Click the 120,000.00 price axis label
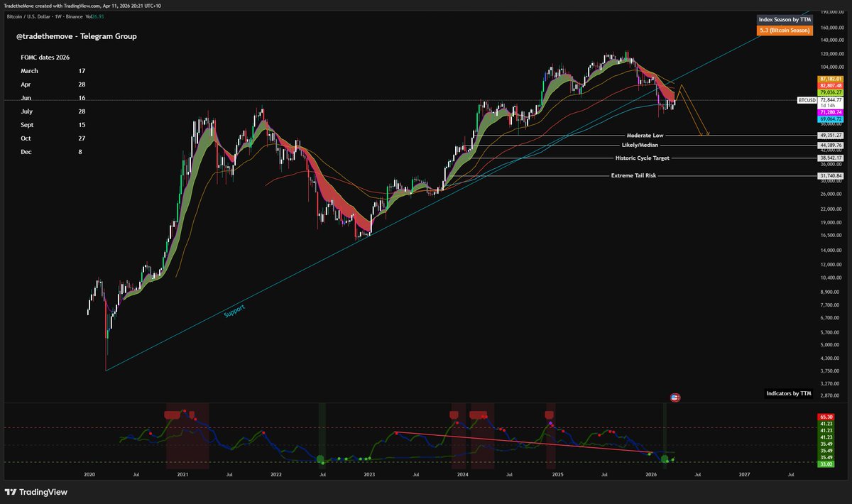The image size is (852, 504). tap(832, 54)
